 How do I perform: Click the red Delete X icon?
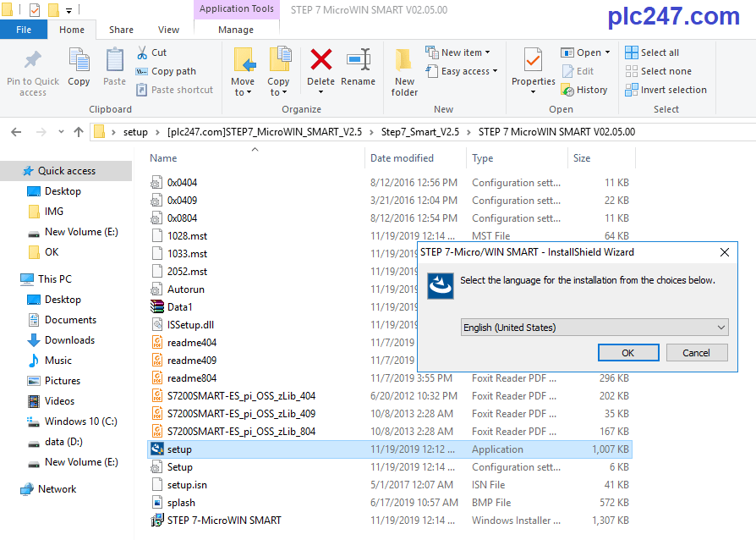point(320,60)
